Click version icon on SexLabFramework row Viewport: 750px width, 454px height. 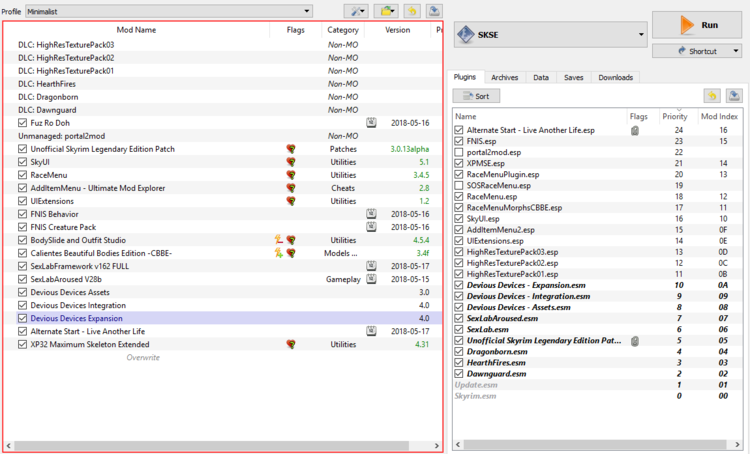tap(371, 266)
